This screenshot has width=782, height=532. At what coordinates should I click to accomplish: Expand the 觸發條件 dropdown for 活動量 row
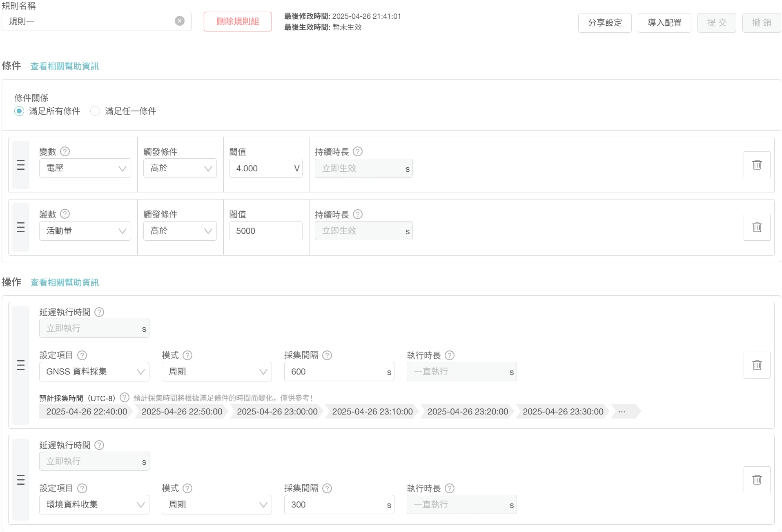pyautogui.click(x=180, y=231)
